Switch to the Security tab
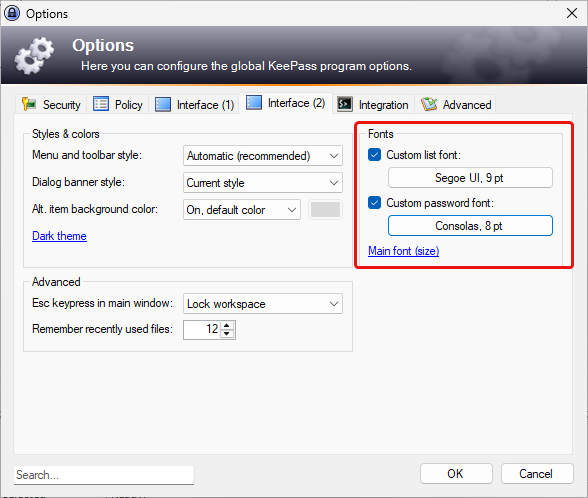The height and width of the screenshot is (498, 588). [x=51, y=104]
